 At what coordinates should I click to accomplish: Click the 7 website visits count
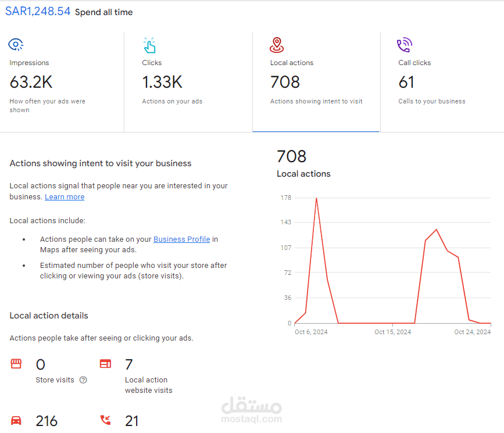coord(129,364)
